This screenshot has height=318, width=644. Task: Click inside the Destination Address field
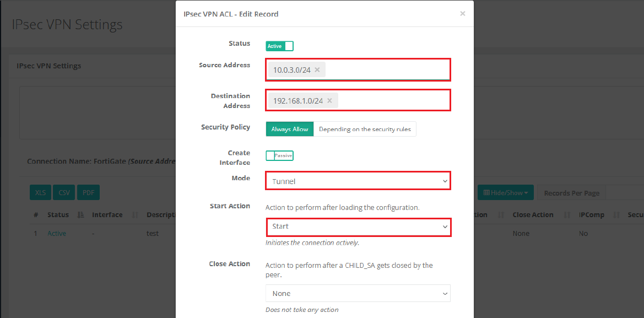(394, 101)
